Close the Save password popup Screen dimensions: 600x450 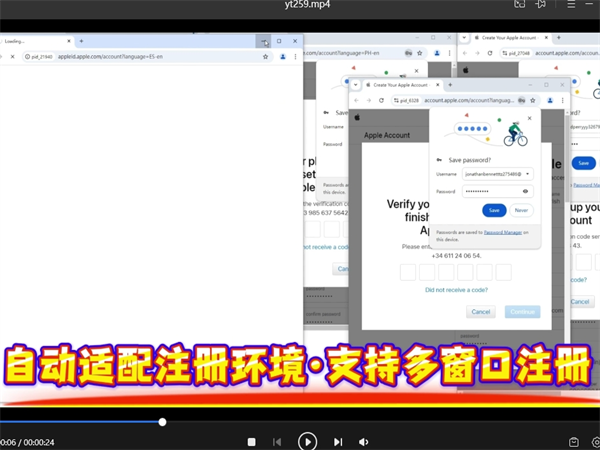coord(529,118)
